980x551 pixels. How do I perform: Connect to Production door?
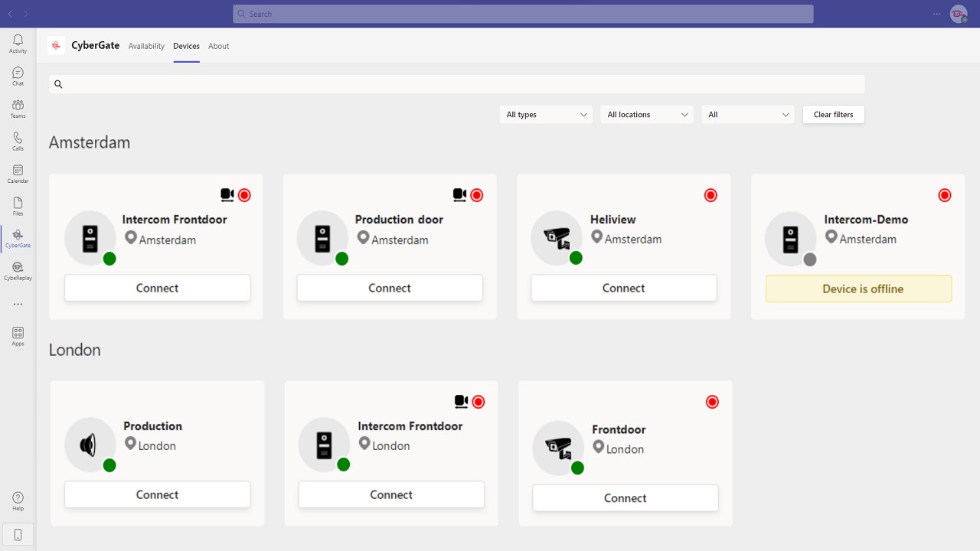(390, 288)
